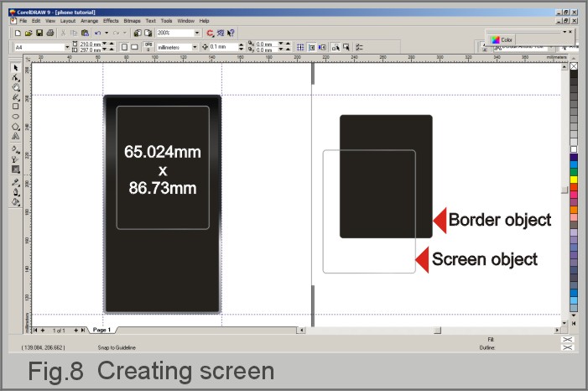This screenshot has height=391, width=588.
Task: Select the Pick tool arrow
Action: click(15, 68)
